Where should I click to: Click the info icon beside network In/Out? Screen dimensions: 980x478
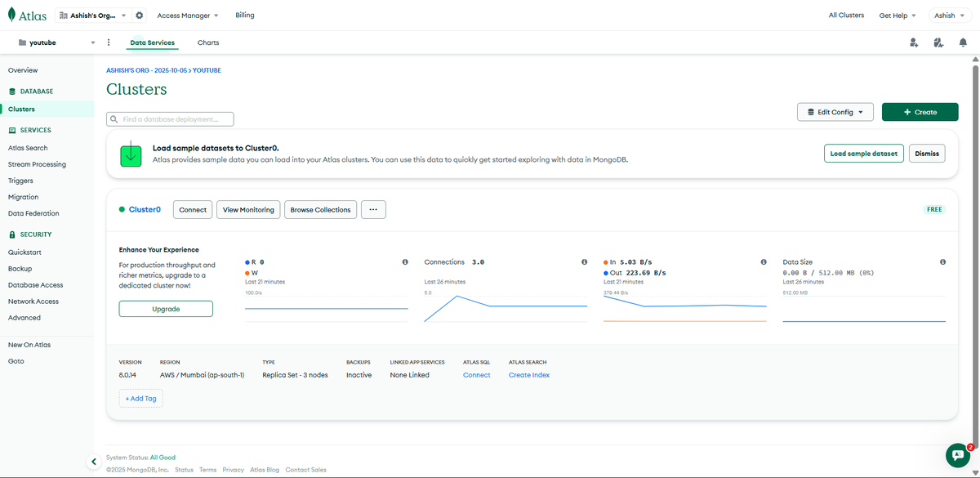[764, 262]
